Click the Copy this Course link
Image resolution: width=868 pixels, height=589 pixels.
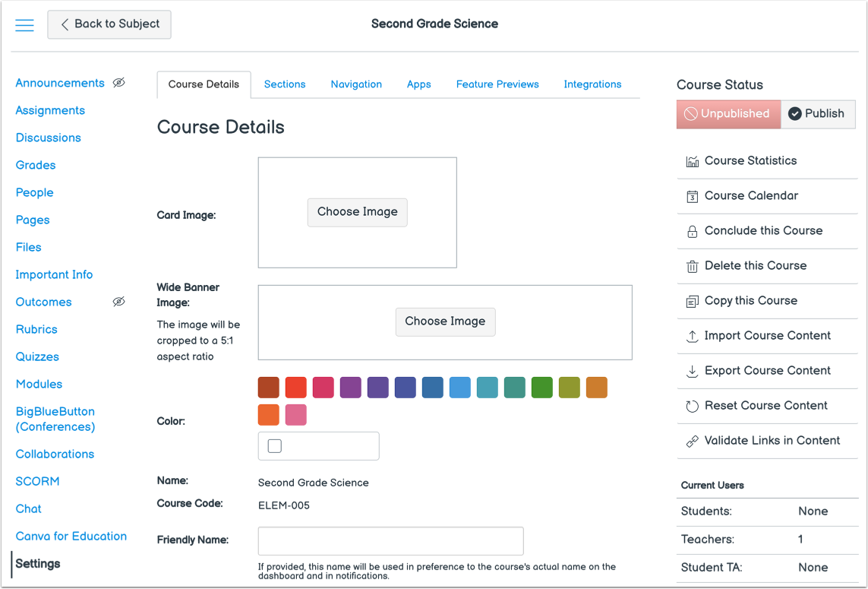pyautogui.click(x=750, y=301)
